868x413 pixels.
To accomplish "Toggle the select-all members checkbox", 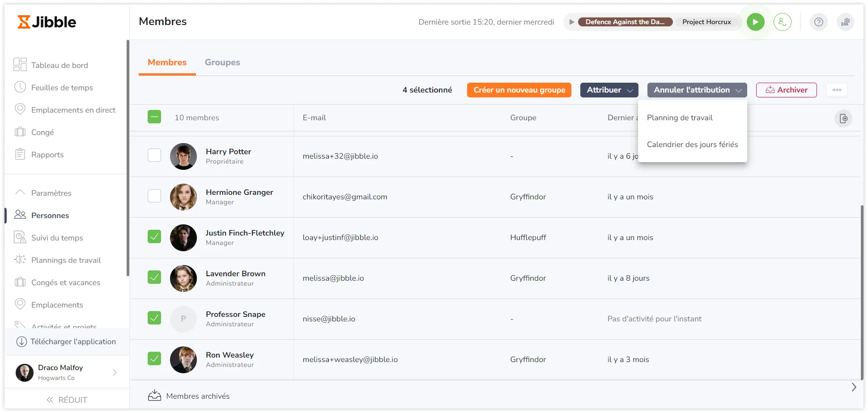I will pos(154,117).
